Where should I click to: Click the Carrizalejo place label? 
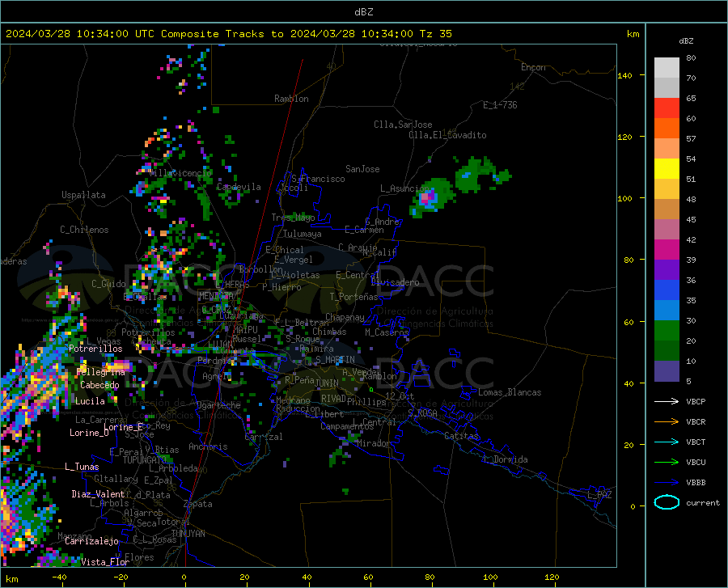click(x=91, y=541)
